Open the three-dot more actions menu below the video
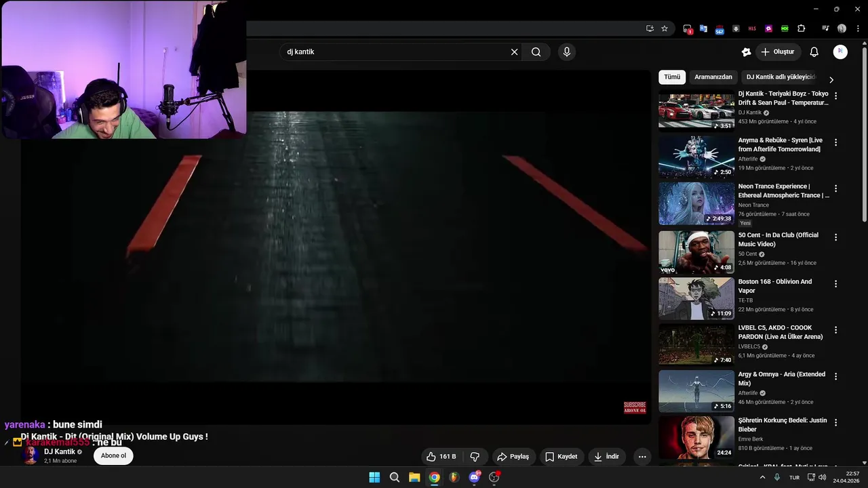 tap(642, 457)
